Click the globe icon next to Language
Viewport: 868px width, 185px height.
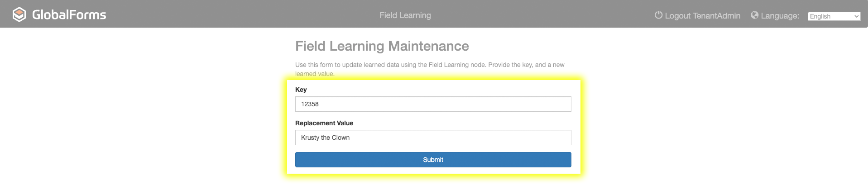coord(754,15)
